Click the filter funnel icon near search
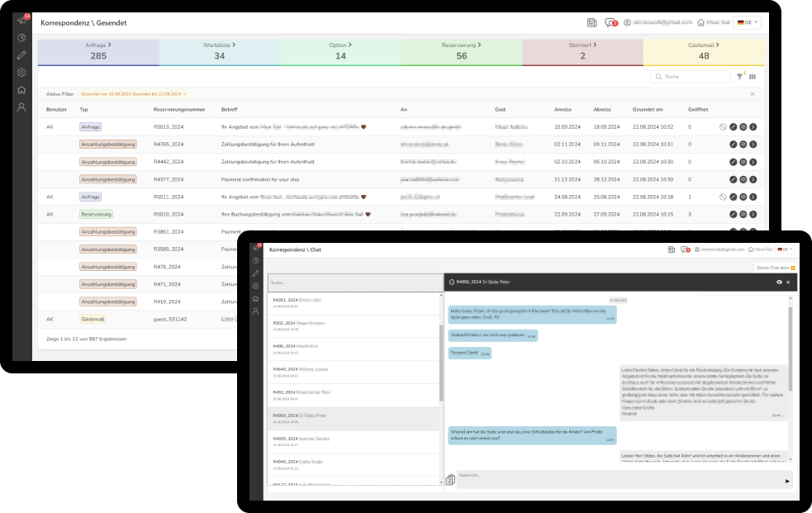This screenshot has width=812, height=513. pyautogui.click(x=739, y=77)
